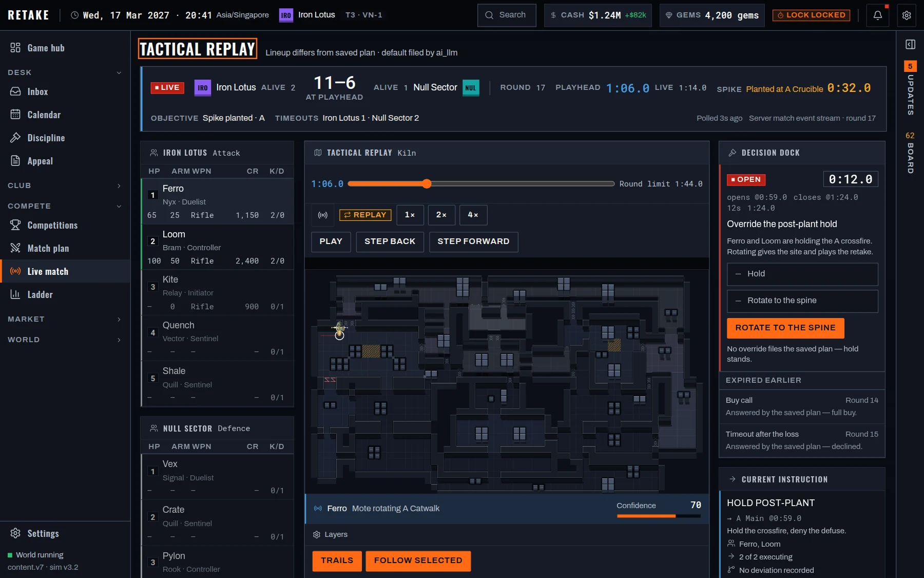The width and height of the screenshot is (924, 578).
Task: Click STEP BACK
Action: tap(390, 241)
